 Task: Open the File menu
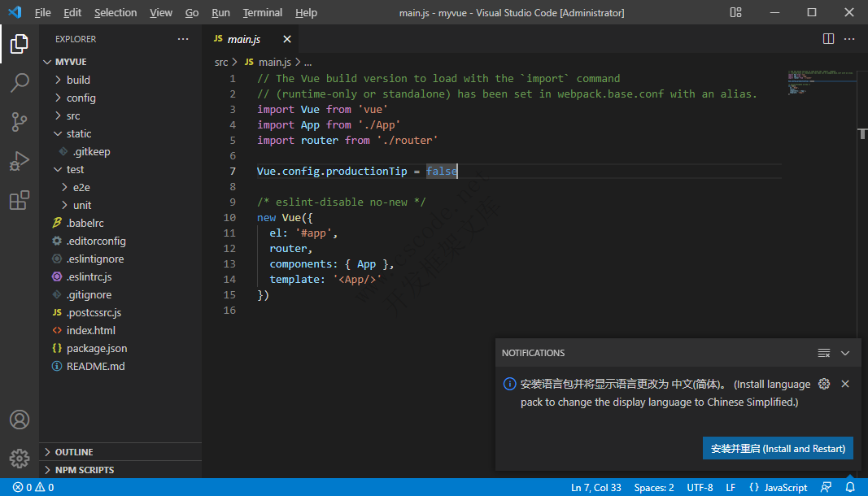[x=42, y=12]
